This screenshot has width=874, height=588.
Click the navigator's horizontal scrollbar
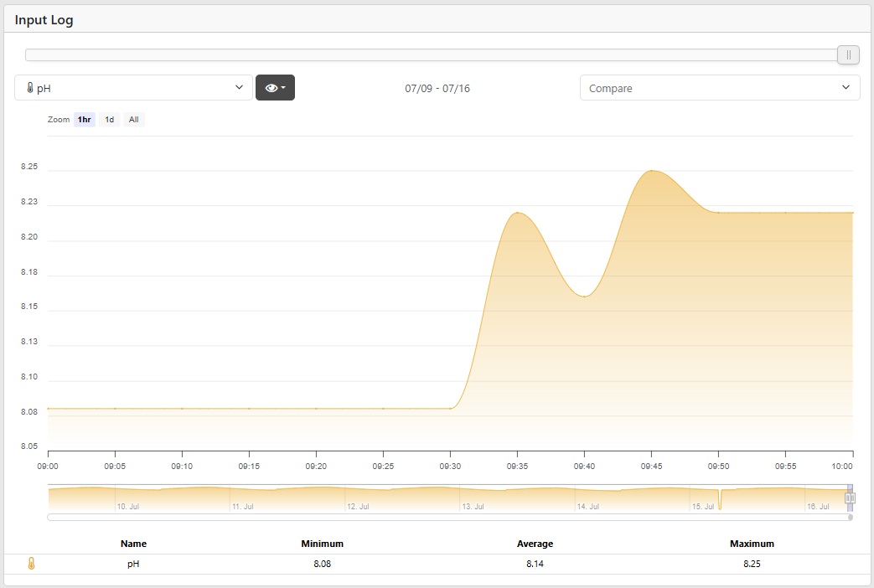449,518
